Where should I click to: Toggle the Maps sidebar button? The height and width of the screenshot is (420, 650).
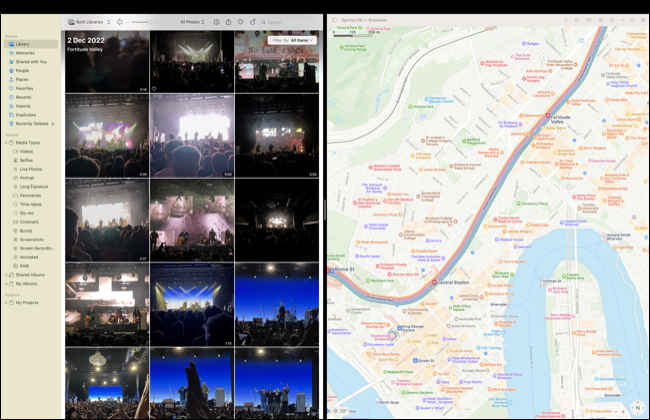coord(335,19)
